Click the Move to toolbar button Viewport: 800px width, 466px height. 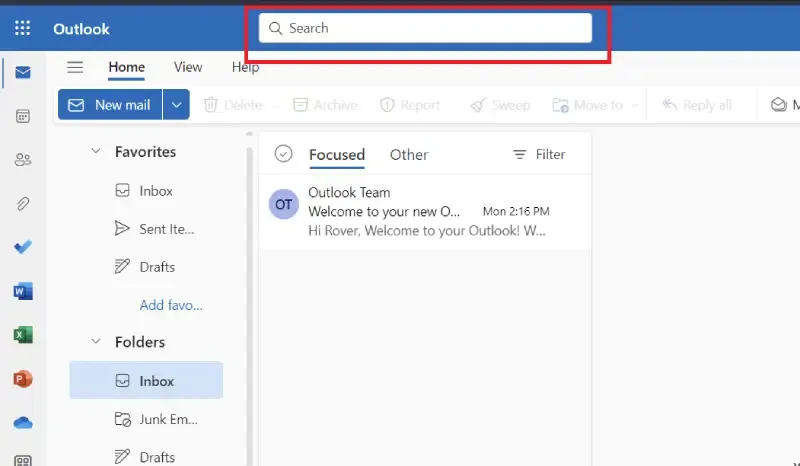(588, 105)
